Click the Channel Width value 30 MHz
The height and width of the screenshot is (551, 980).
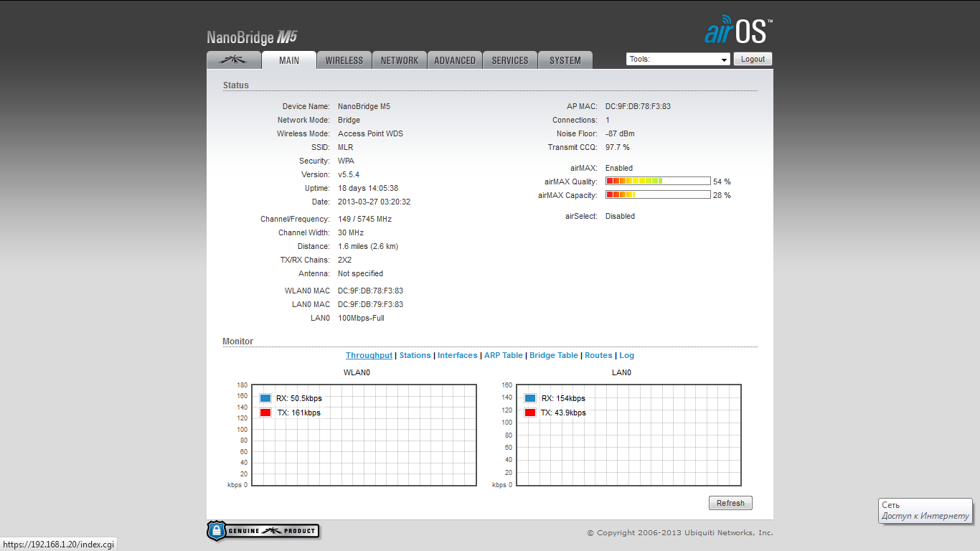[x=351, y=232]
